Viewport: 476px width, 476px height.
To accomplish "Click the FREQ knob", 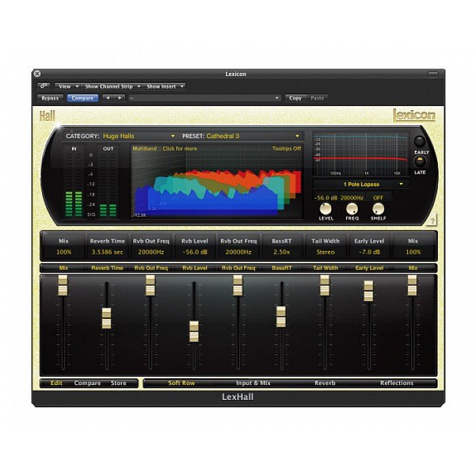I will [x=352, y=208].
